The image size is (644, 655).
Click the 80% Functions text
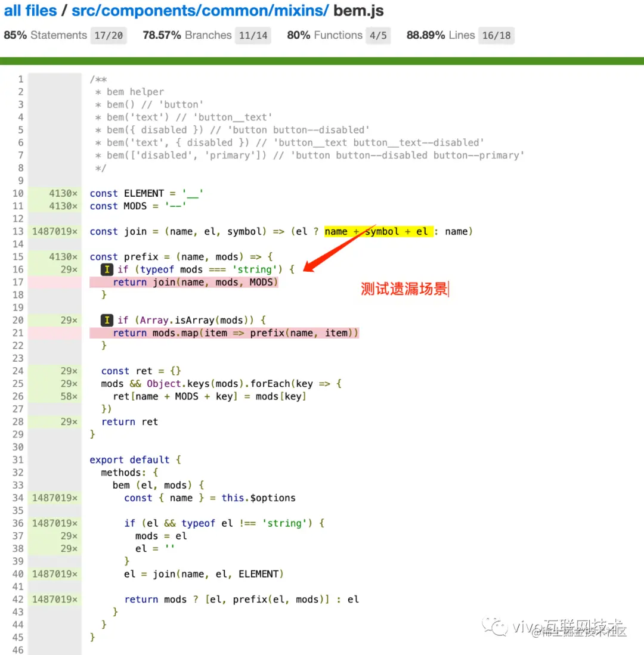pyautogui.click(x=324, y=35)
